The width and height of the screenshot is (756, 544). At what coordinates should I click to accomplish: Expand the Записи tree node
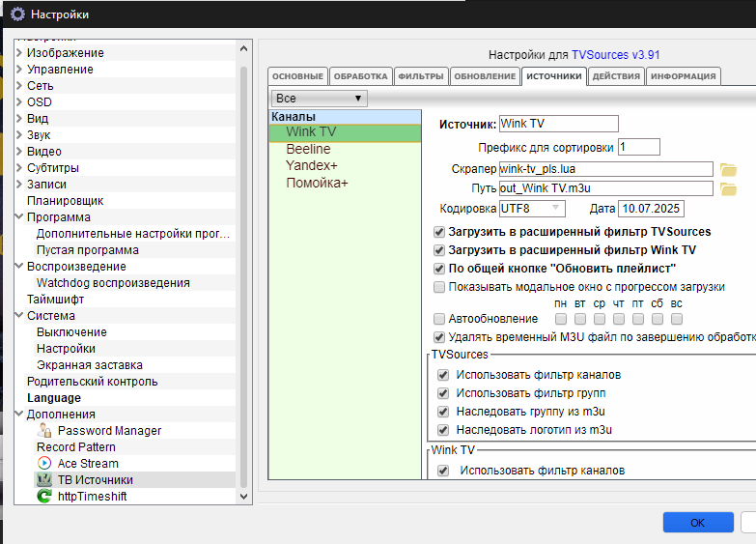tap(19, 184)
